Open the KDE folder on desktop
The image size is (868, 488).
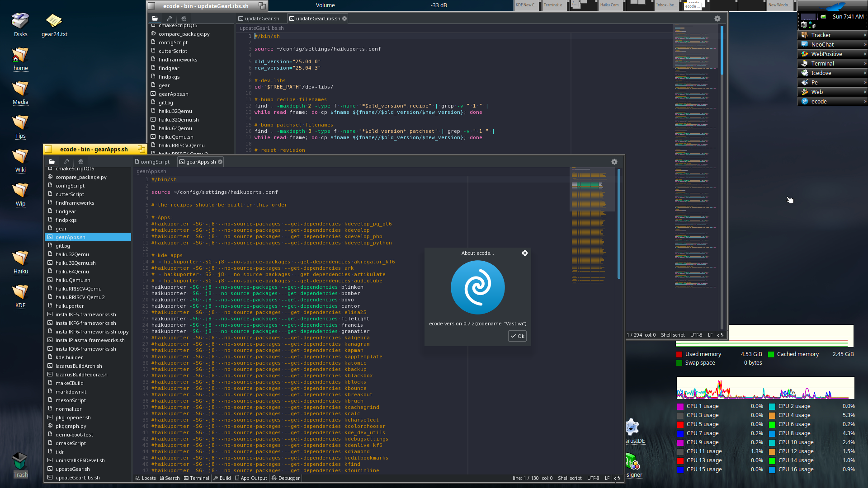[20, 296]
